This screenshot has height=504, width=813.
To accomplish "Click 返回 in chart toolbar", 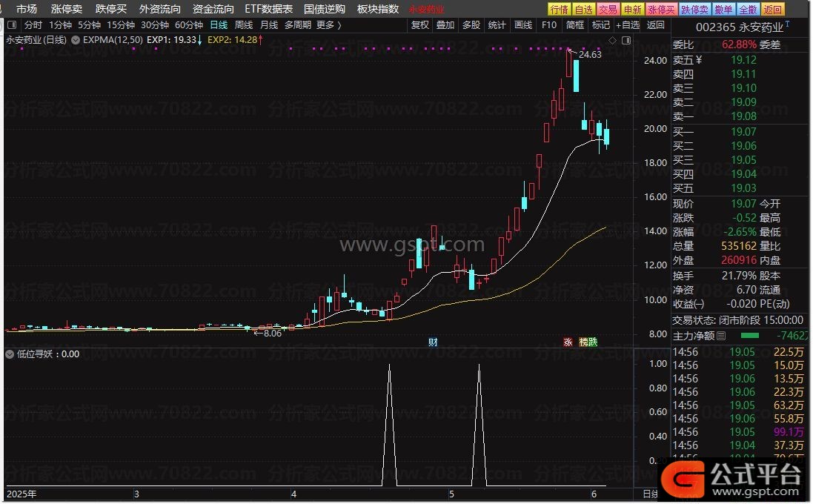I will 656,25.
